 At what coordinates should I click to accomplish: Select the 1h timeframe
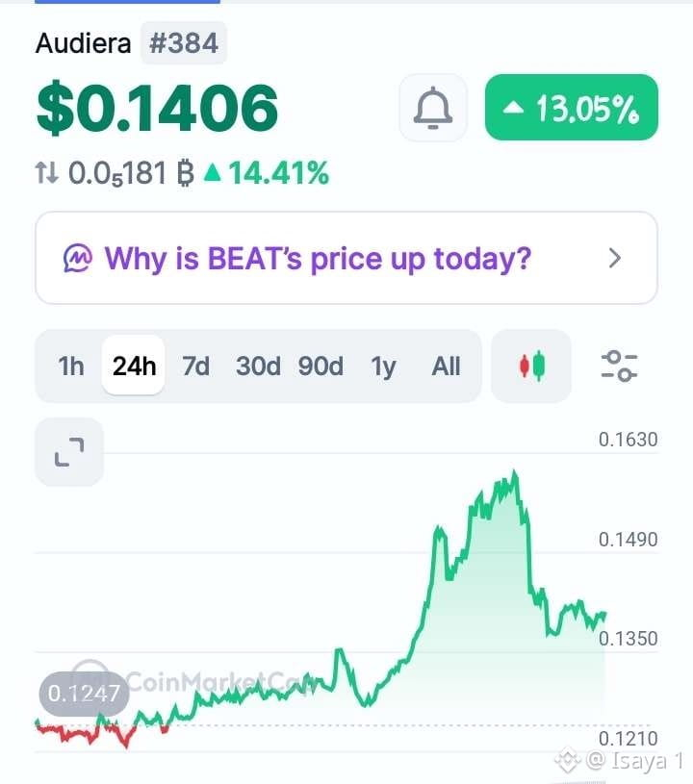point(70,366)
